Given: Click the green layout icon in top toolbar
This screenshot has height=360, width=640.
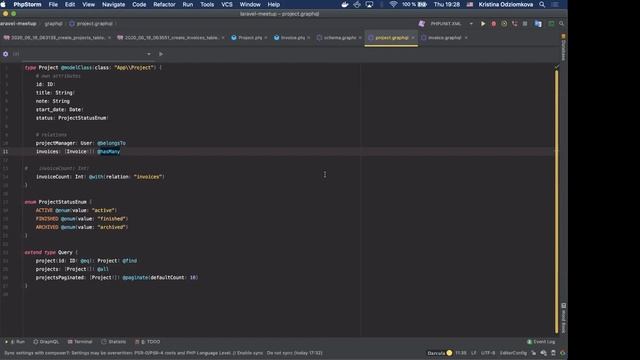Looking at the screenshot, I should pyautogui.click(x=551, y=24).
